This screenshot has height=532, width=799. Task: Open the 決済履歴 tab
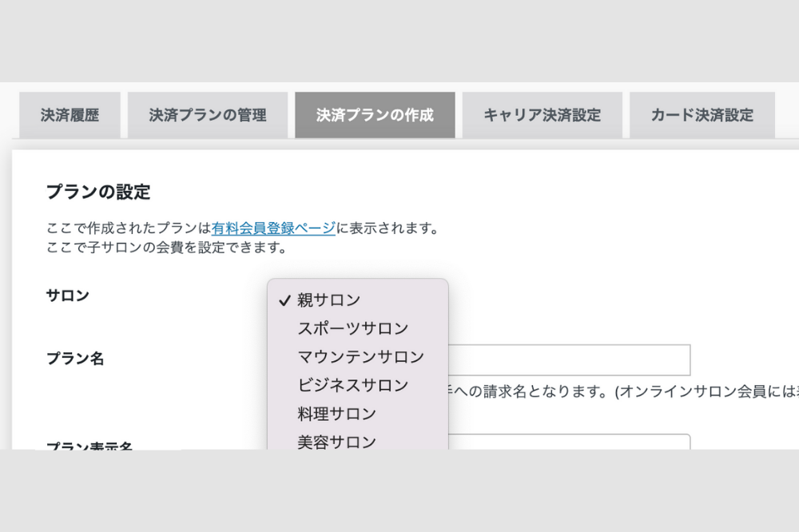coord(70,115)
